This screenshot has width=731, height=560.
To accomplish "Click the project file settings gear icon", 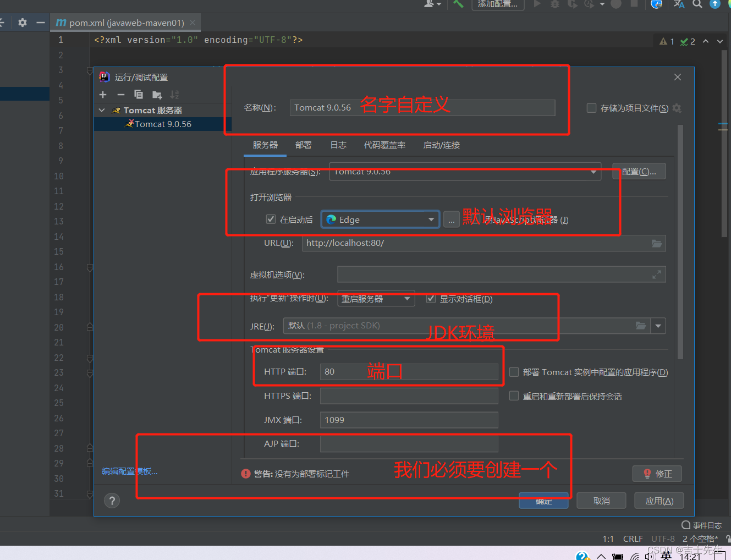I will 677,108.
